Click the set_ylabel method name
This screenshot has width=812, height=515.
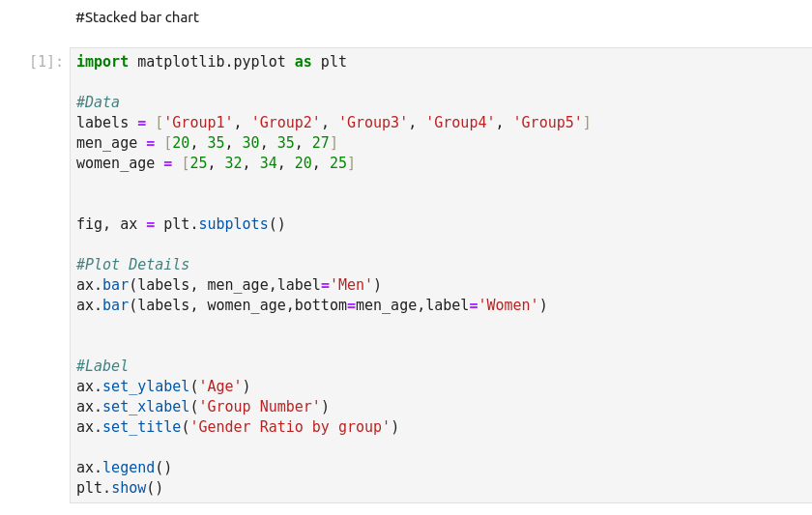pos(146,386)
